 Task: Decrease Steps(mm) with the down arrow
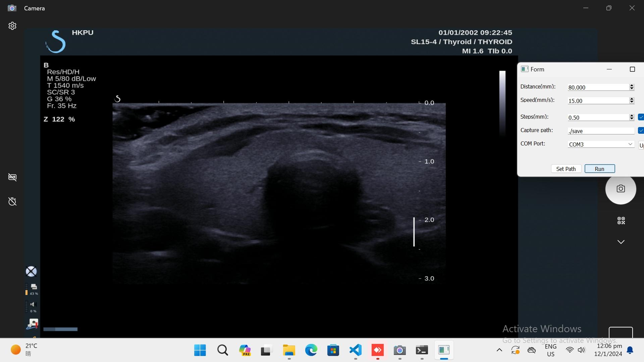pyautogui.click(x=632, y=119)
